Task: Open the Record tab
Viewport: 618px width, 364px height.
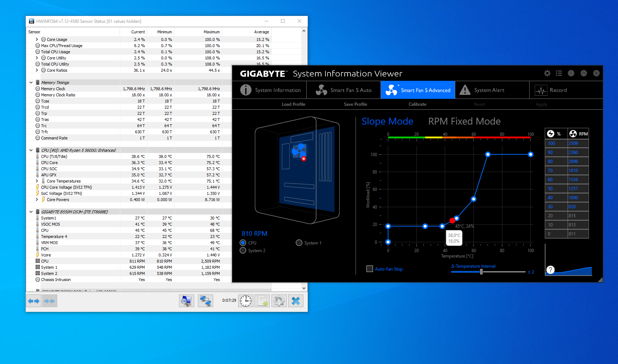Action: pos(566,90)
